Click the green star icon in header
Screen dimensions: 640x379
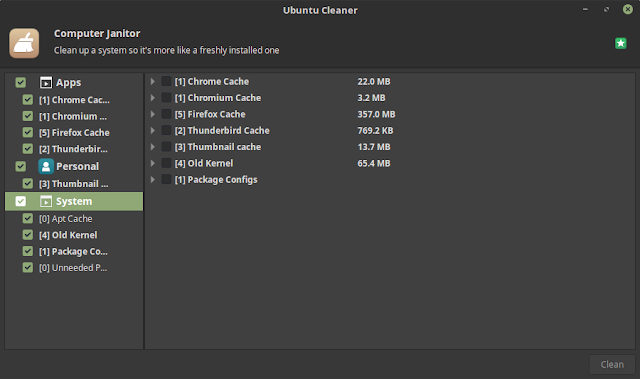pyautogui.click(x=620, y=43)
